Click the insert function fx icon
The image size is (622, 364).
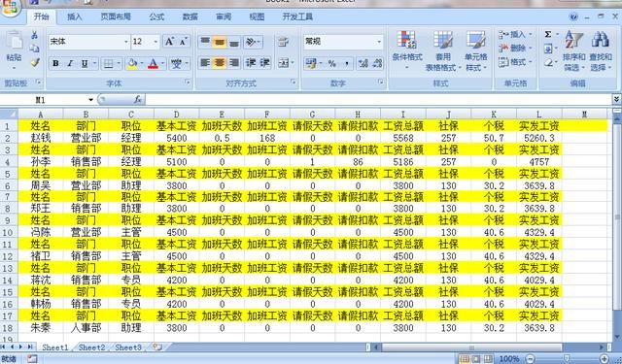pos(138,99)
